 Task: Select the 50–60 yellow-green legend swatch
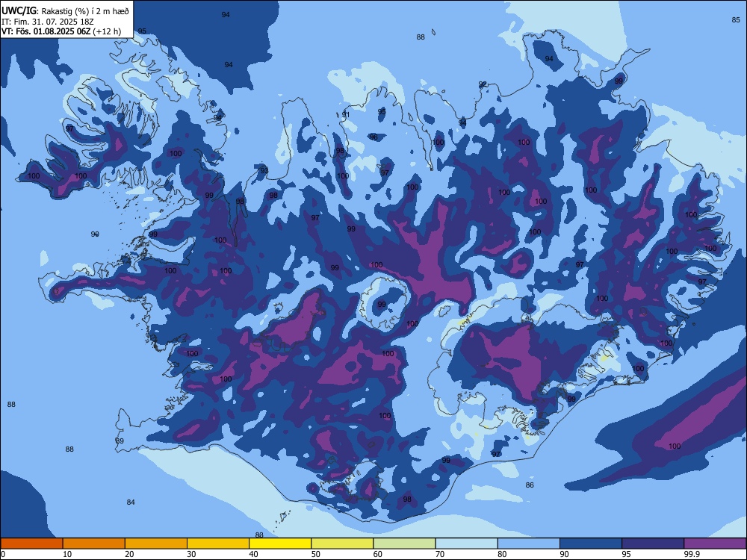click(342, 544)
